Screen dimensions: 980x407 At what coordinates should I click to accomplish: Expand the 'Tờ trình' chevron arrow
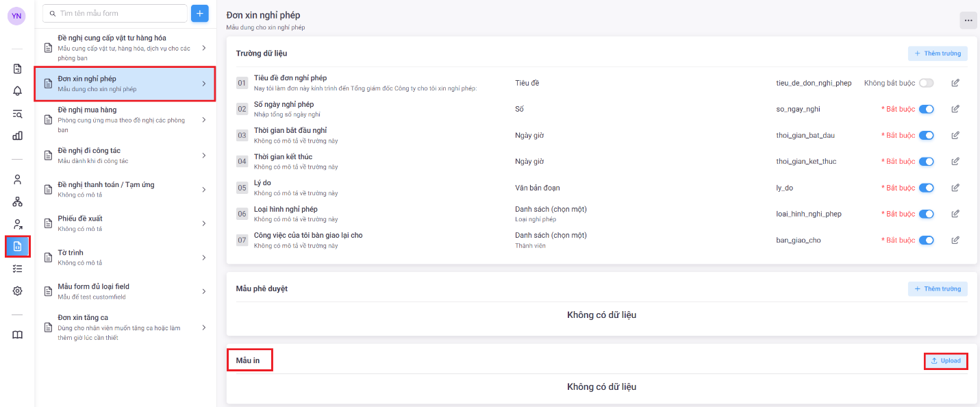(x=204, y=258)
